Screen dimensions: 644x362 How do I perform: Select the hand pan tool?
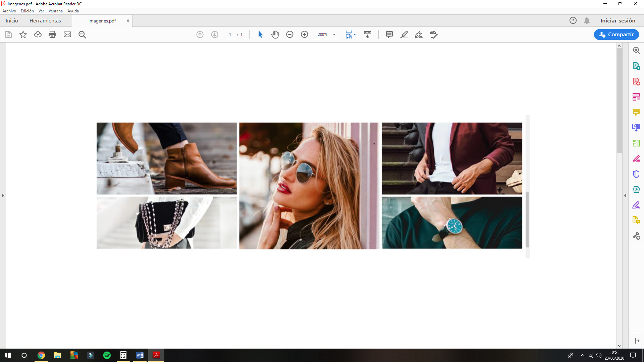click(x=275, y=35)
